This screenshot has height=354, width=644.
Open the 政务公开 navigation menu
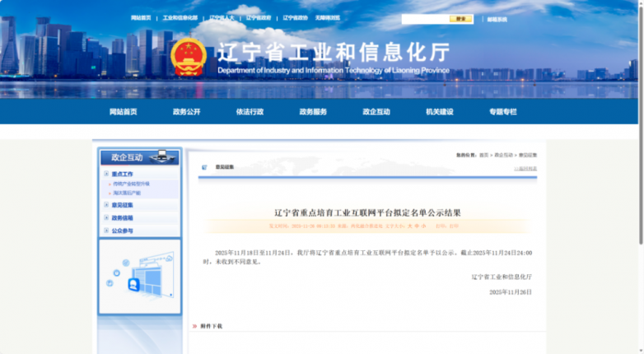186,112
